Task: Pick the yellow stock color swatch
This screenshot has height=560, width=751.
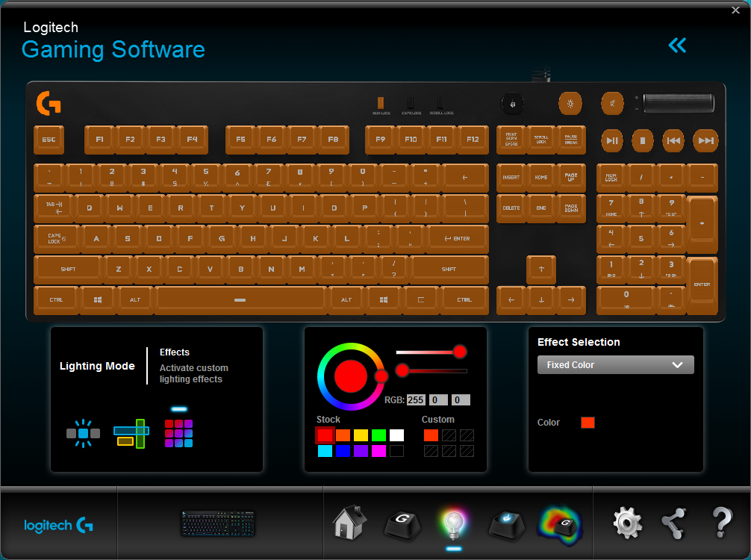Action: tap(361, 435)
